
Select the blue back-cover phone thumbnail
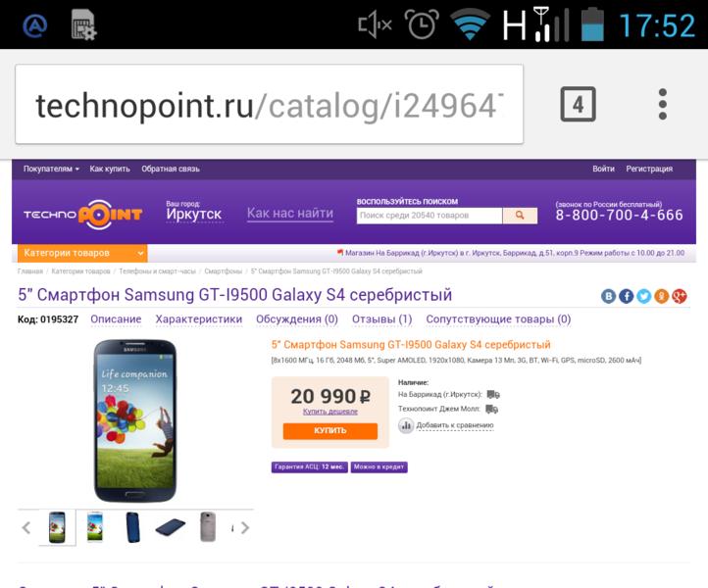point(132,527)
